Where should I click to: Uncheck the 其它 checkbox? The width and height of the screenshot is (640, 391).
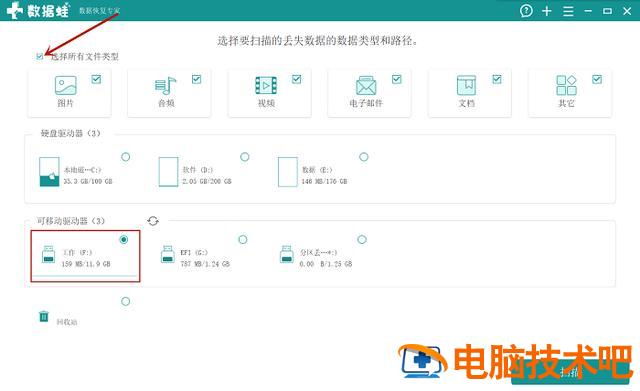597,79
